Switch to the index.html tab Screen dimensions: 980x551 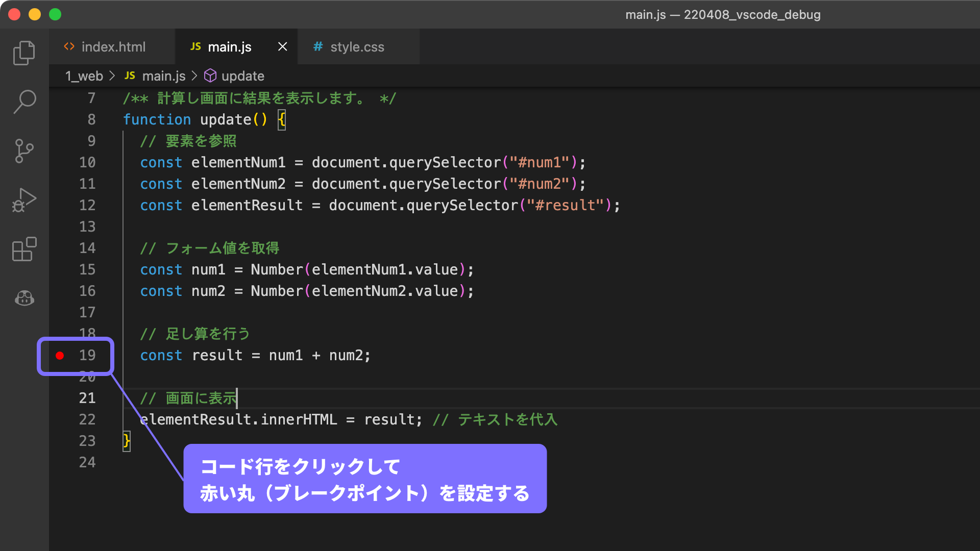click(x=113, y=47)
